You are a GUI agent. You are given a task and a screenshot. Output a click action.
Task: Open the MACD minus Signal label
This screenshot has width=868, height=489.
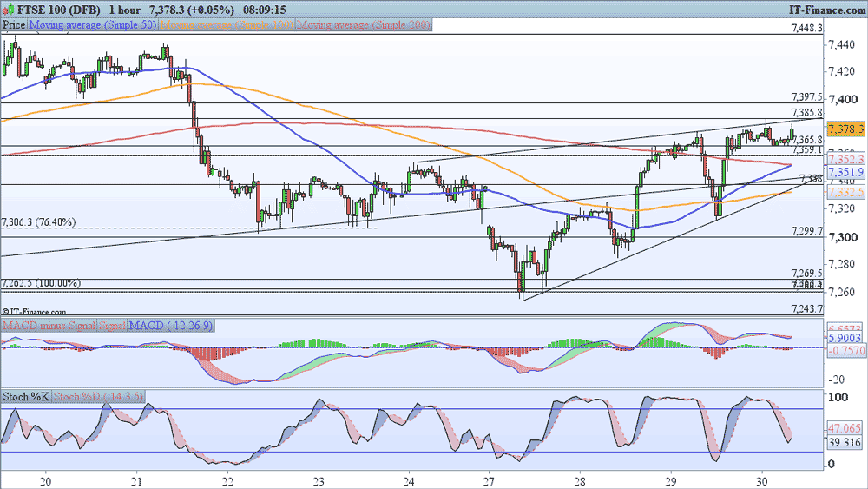49,326
